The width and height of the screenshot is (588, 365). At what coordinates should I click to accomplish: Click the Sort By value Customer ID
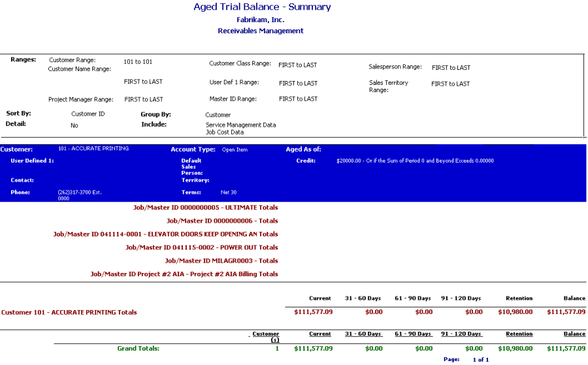click(x=88, y=114)
